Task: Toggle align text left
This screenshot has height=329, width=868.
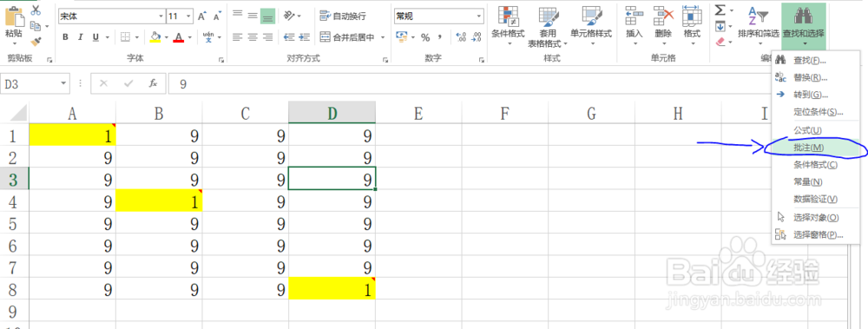Action: [x=238, y=37]
